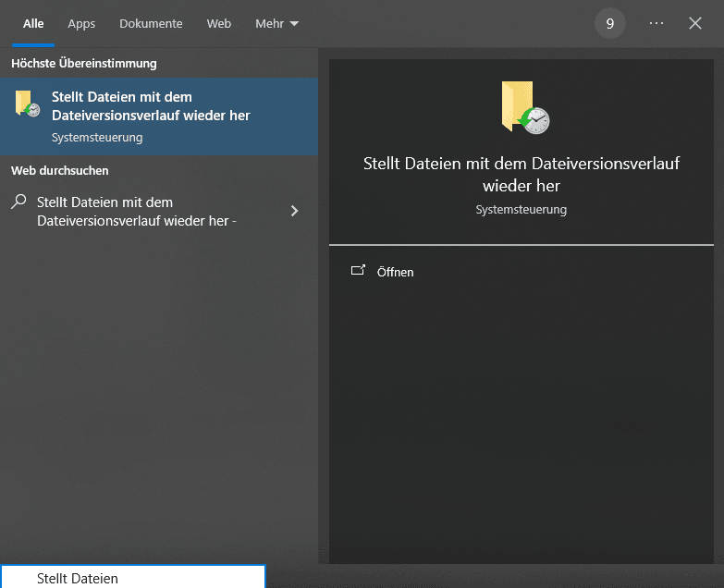Select web suggestion Stellt Dateien mit dem
This screenshot has height=588, width=724.
coord(136,212)
